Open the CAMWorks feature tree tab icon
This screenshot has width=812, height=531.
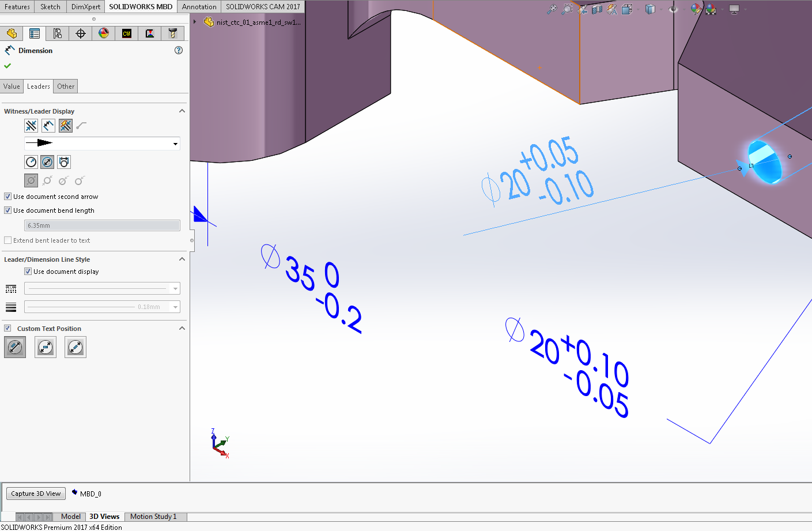click(127, 33)
